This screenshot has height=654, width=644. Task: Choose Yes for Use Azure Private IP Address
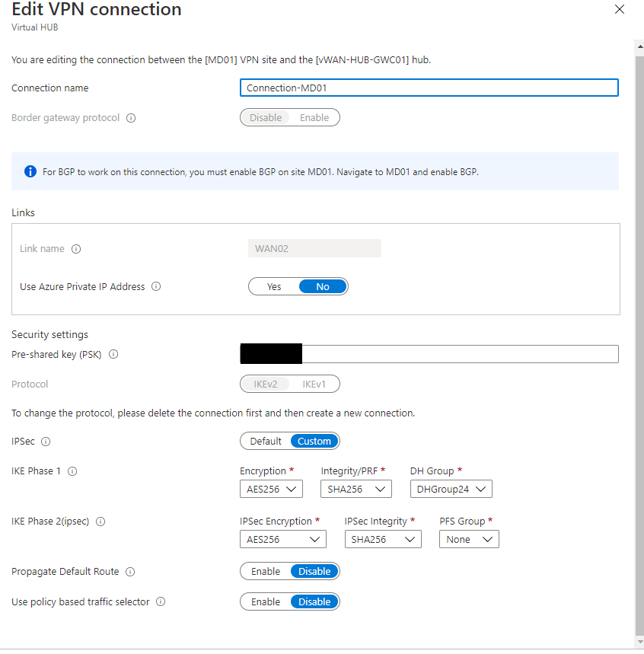[x=274, y=286]
